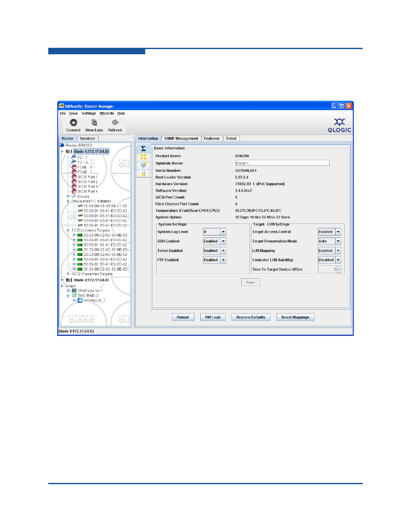Increase Time To Target Device Offline value
Image resolution: width=411 pixels, height=532 pixels.
click(x=339, y=268)
